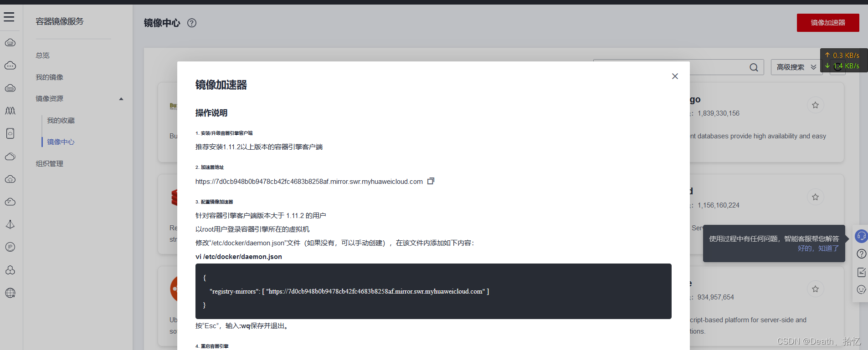Click the line 推荐安装1.11.2以上版本的容器引擎客户端
Viewport: 868px width, 350px height.
click(259, 147)
